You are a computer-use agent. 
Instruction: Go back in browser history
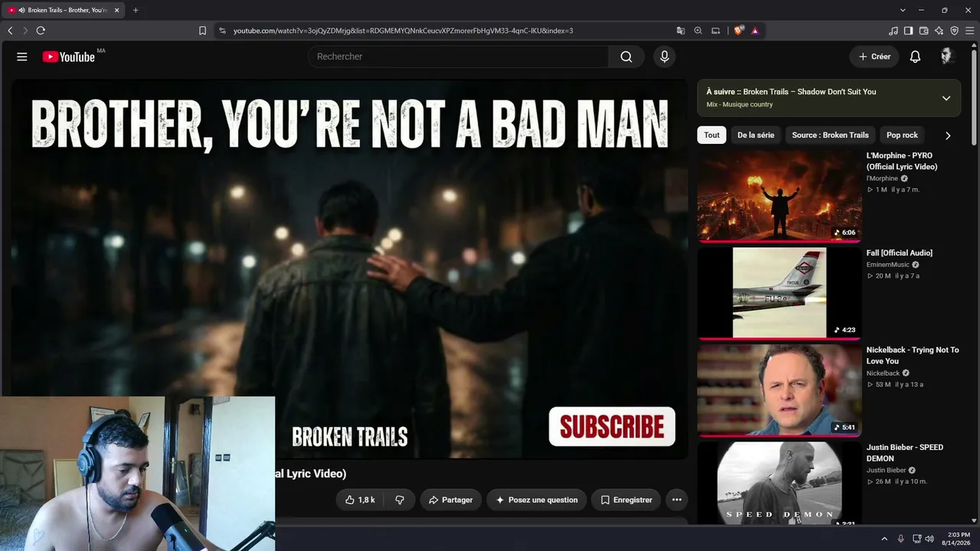pyautogui.click(x=10, y=31)
